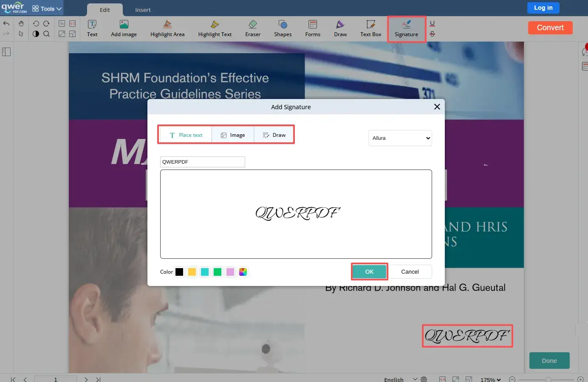Select the arrow pointer tool
Viewport: 588px width, 382px height.
pyautogui.click(x=21, y=34)
